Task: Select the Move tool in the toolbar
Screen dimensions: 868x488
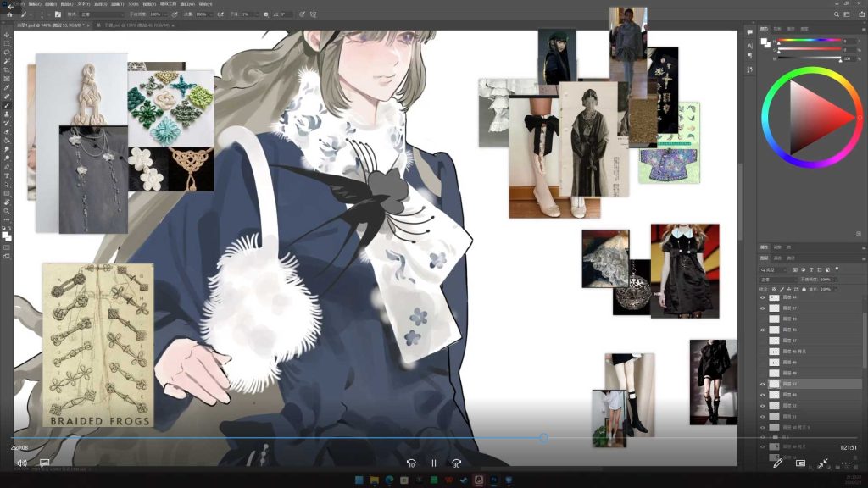Action: click(6, 33)
